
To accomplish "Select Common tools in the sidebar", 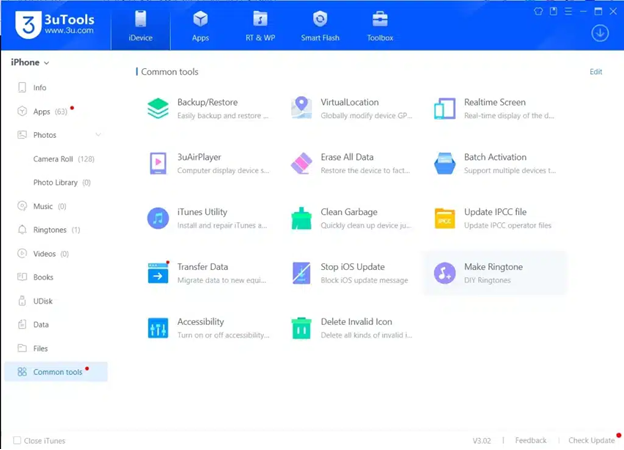I will pos(56,372).
